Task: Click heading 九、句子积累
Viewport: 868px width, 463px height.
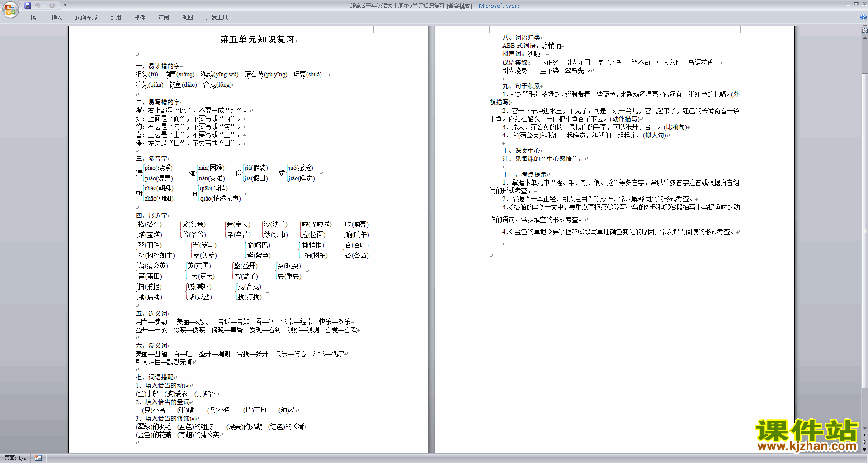Action: [521, 86]
